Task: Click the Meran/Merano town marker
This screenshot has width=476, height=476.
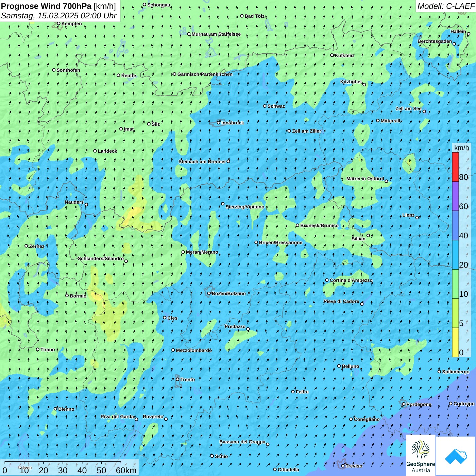Action: (x=183, y=252)
